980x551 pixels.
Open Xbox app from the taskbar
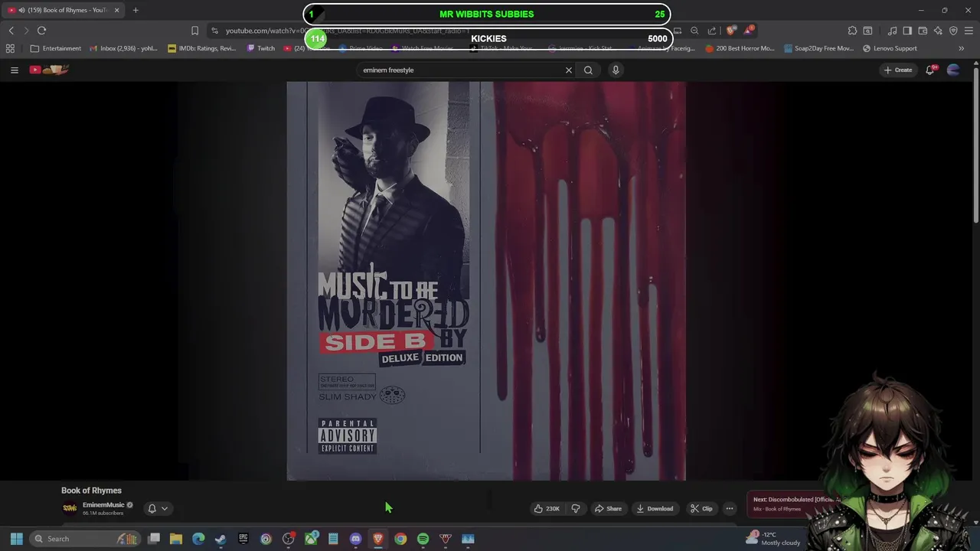pos(311,539)
